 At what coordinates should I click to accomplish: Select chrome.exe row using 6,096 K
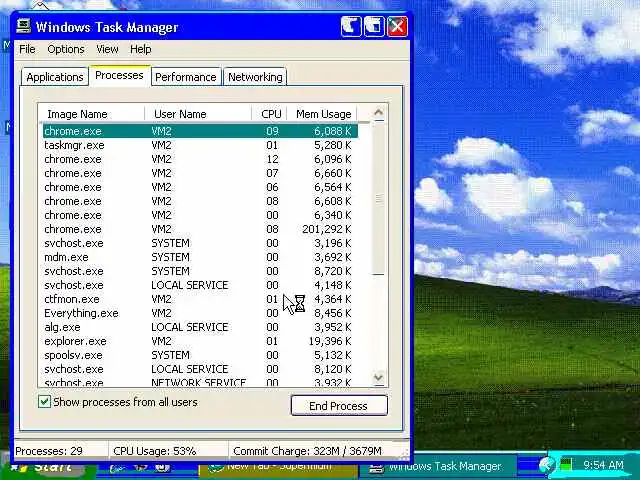pos(200,159)
